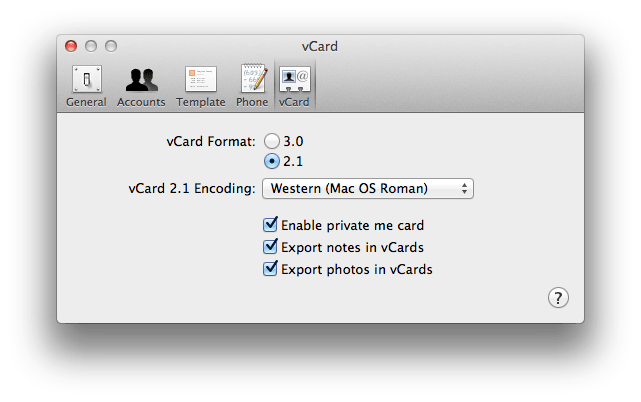Image resolution: width=641 pixels, height=402 pixels.
Task: Select the vCard toolbar icon
Action: [295, 79]
